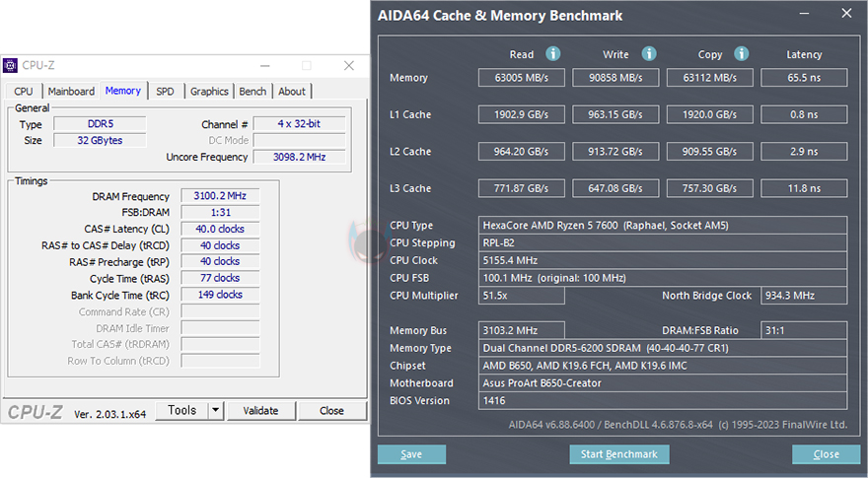Open the Tools dropdown arrow in CPU-Z

tap(216, 411)
